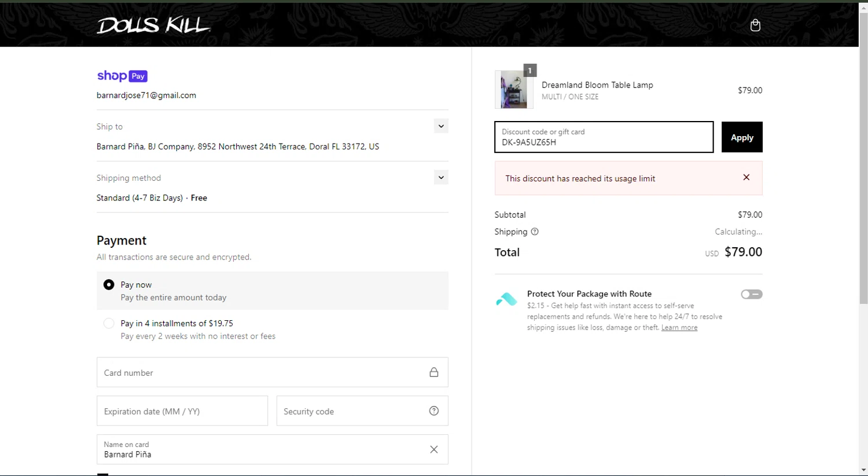Enable Route package protection toggle
Screen dimensions: 868x476
click(752, 294)
